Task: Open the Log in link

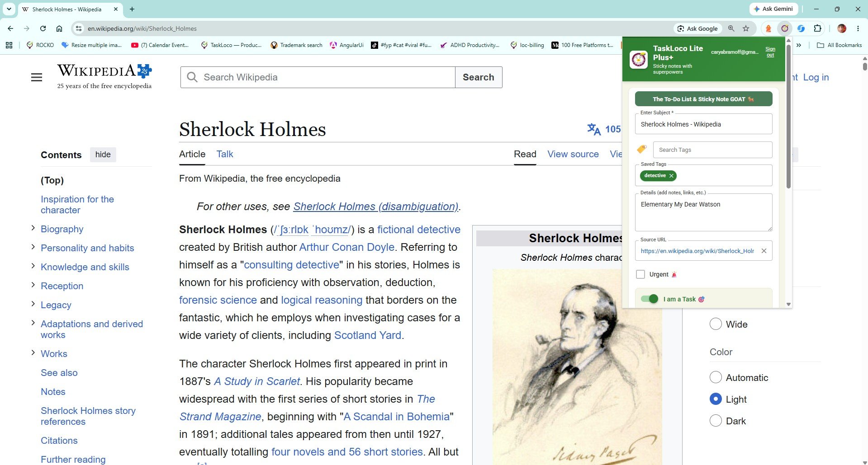Action: [816, 77]
